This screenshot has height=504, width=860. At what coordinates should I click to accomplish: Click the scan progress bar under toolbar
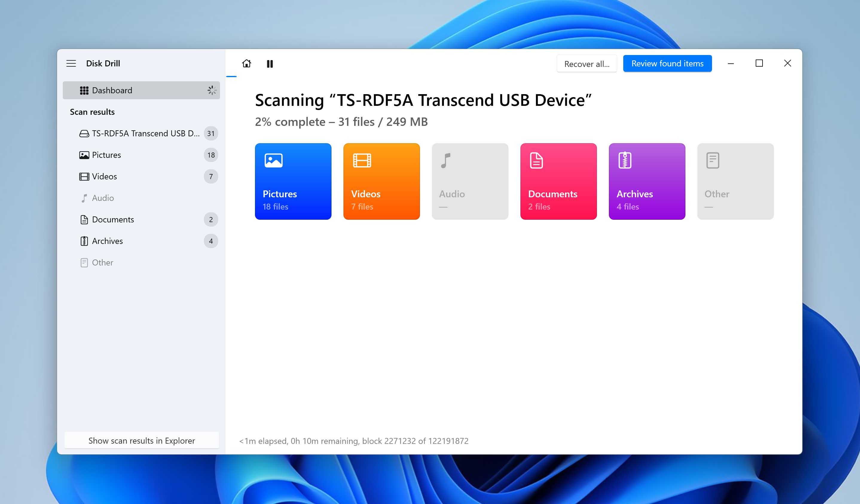point(231,77)
